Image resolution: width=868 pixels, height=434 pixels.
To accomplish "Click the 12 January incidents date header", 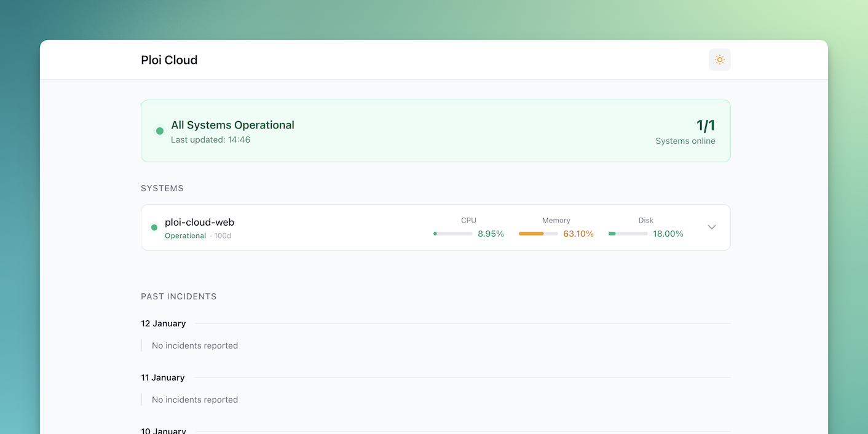I will [163, 323].
